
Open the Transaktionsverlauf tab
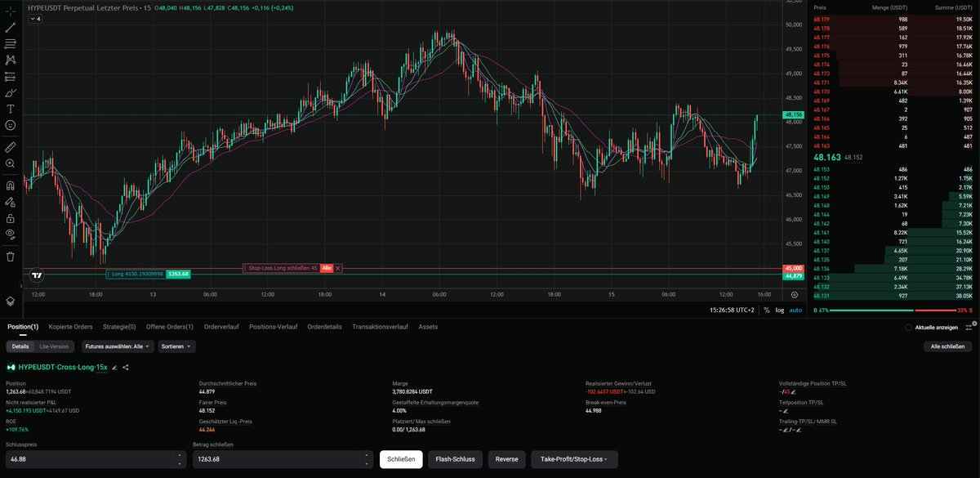pos(381,326)
